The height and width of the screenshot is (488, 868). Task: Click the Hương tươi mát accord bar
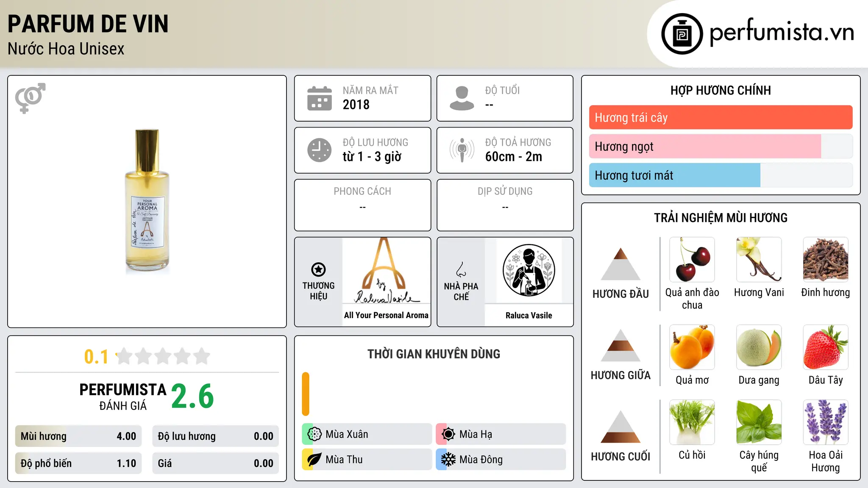point(721,175)
